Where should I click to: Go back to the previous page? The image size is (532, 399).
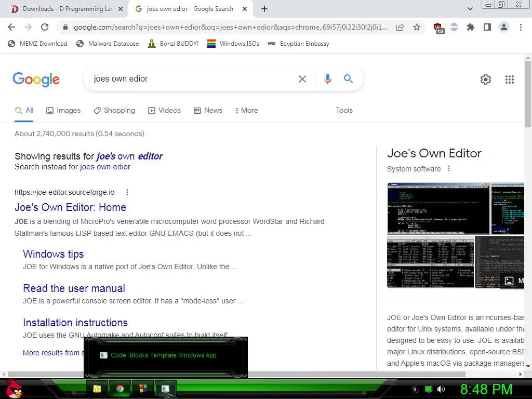(11, 27)
